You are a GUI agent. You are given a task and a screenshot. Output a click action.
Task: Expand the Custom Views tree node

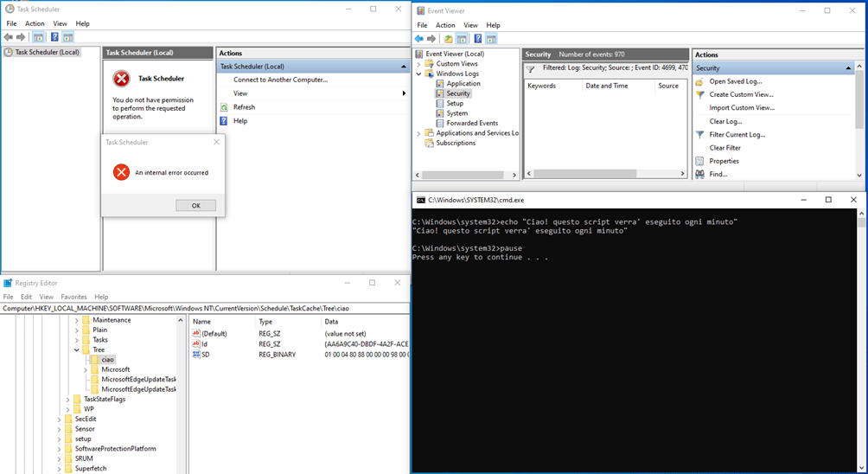tap(419, 64)
